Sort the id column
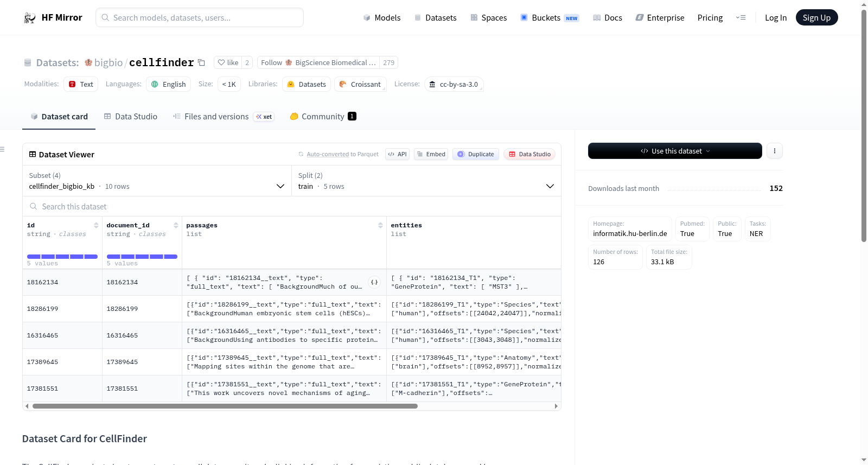This screenshot has height=465, width=868. pyautogui.click(x=96, y=225)
